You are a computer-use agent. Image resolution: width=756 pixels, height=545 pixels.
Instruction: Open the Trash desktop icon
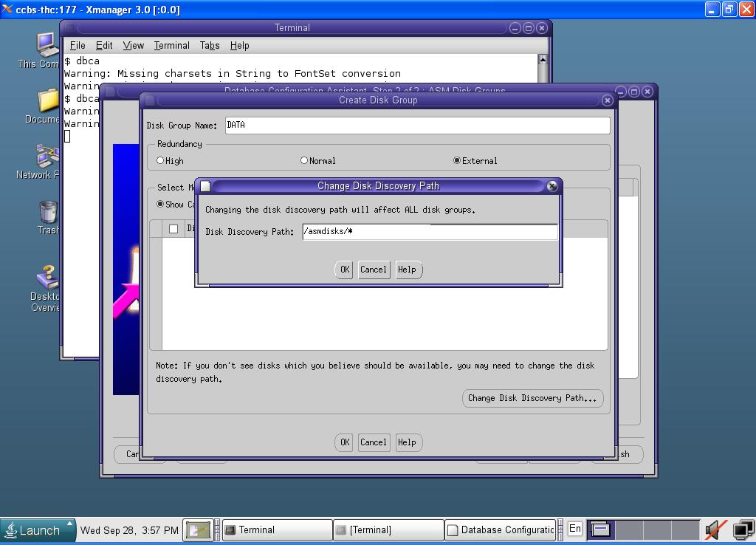(x=48, y=213)
